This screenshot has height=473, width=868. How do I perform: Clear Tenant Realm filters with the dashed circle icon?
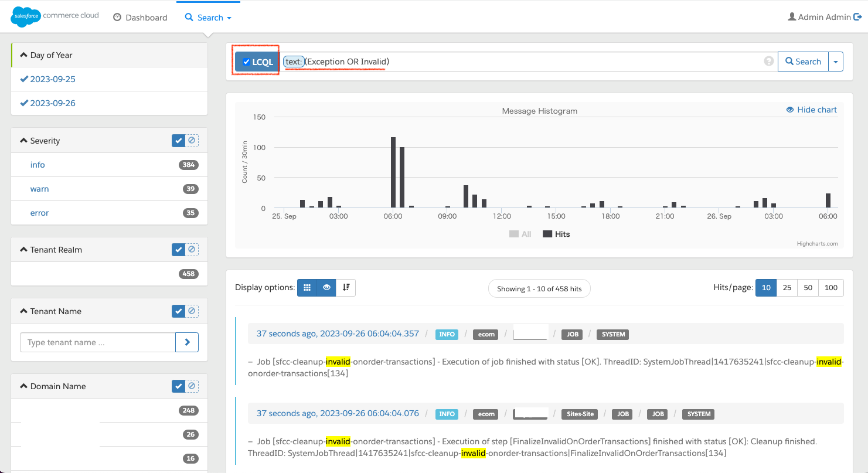pyautogui.click(x=192, y=250)
